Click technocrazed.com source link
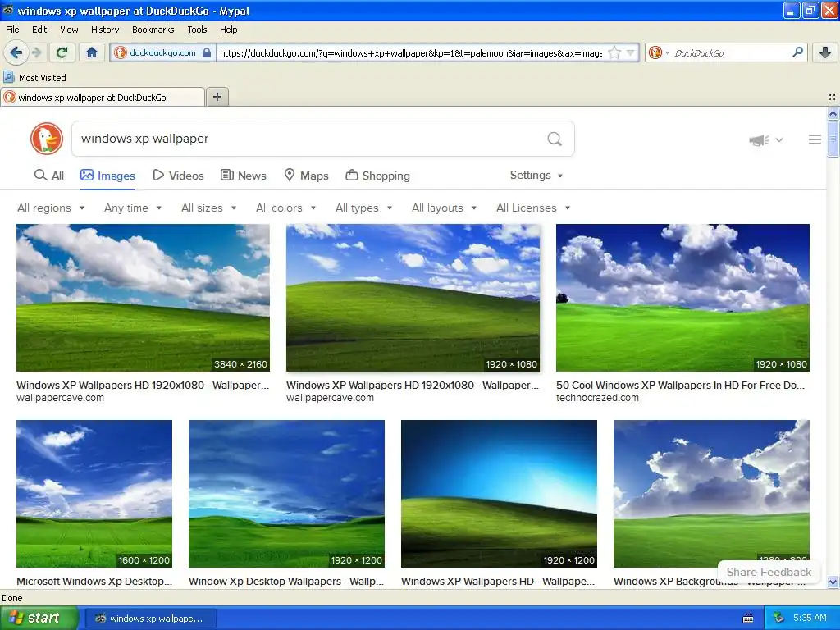 click(597, 398)
